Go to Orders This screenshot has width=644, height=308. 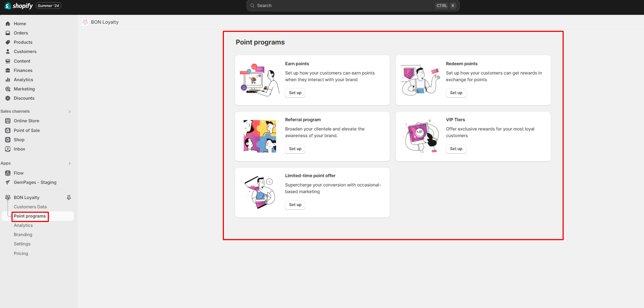pos(21,33)
